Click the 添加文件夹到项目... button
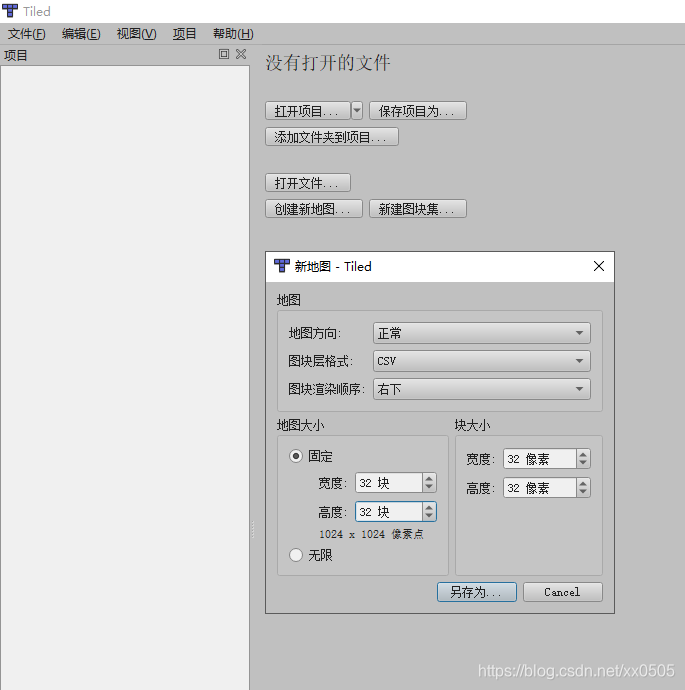 [332, 137]
